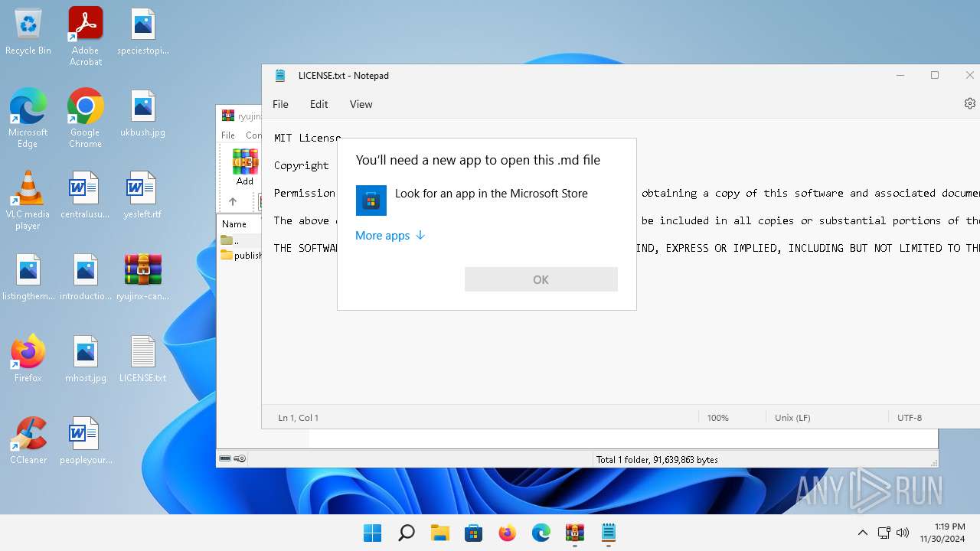This screenshot has width=980, height=551.
Task: Open VLC media player shortcut
Action: (x=28, y=200)
